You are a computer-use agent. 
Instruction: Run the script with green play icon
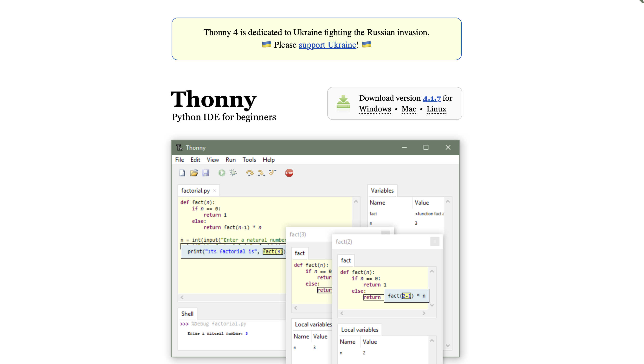tap(221, 173)
